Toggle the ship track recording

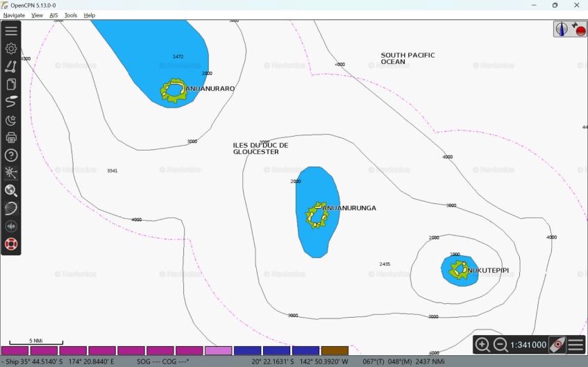(x=11, y=102)
